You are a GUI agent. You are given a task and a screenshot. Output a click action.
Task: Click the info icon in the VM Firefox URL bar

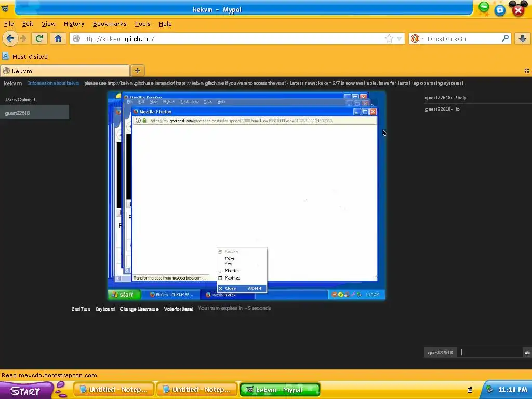(138, 121)
